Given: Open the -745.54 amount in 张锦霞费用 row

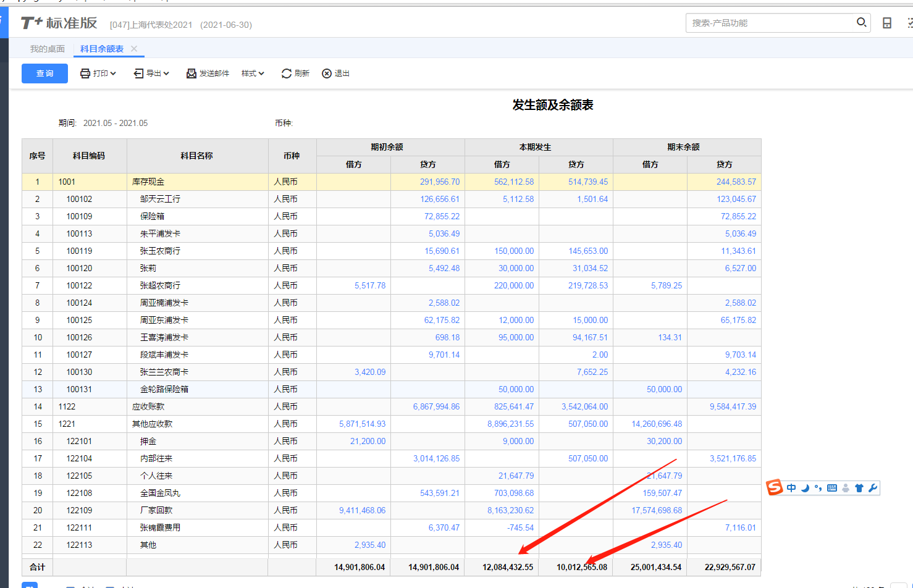Looking at the screenshot, I should coord(520,527).
